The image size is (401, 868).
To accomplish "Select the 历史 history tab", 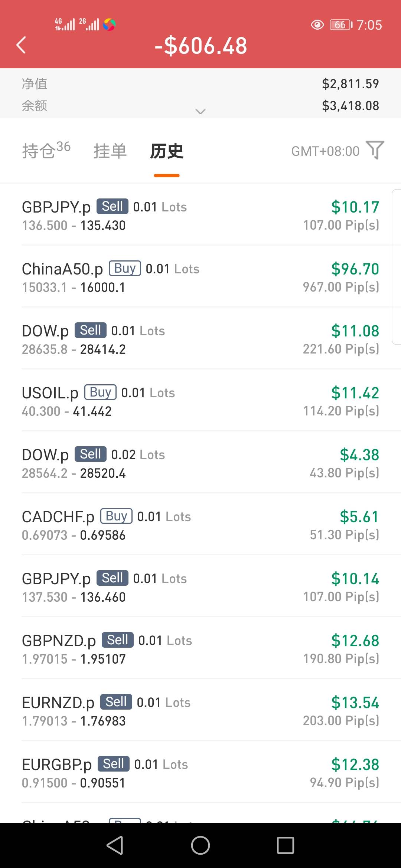I will (x=167, y=151).
